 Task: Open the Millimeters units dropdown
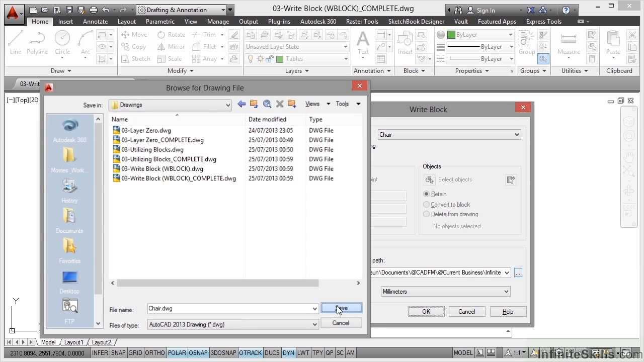click(x=506, y=292)
